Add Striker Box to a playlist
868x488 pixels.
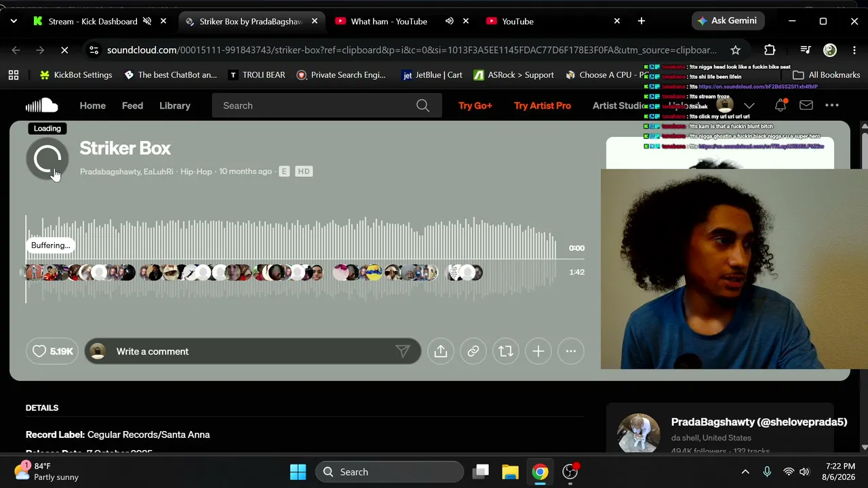(538, 351)
